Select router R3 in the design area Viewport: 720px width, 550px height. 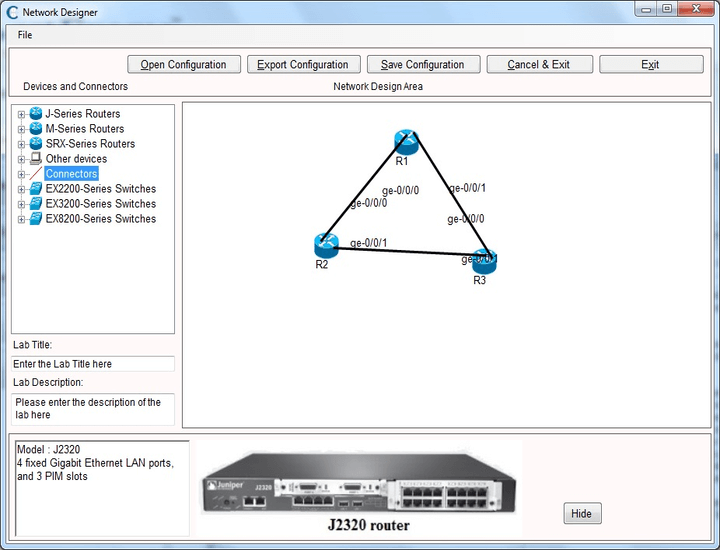(x=484, y=261)
